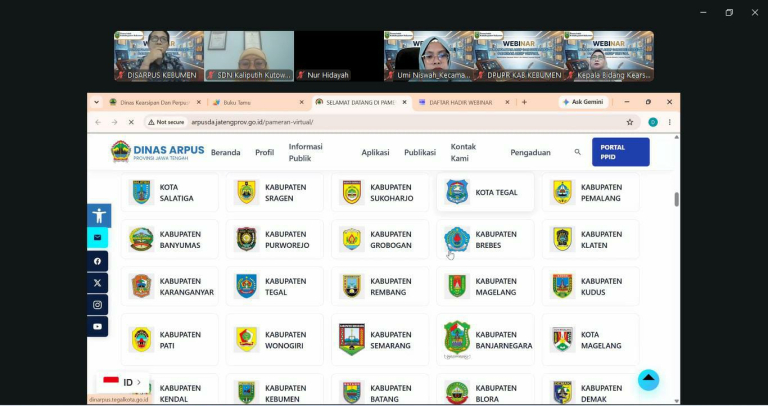The height and width of the screenshot is (406, 768).
Task: Switch to the DAFTAR HADIR WEBINAR tab
Action: click(x=463, y=102)
